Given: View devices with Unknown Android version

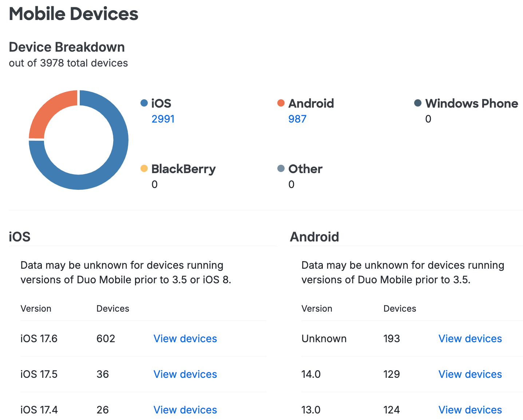Looking at the screenshot, I should click(470, 339).
